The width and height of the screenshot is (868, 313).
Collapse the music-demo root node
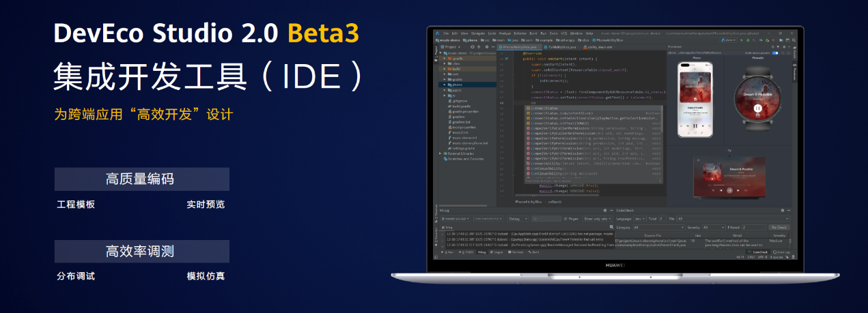click(x=440, y=53)
